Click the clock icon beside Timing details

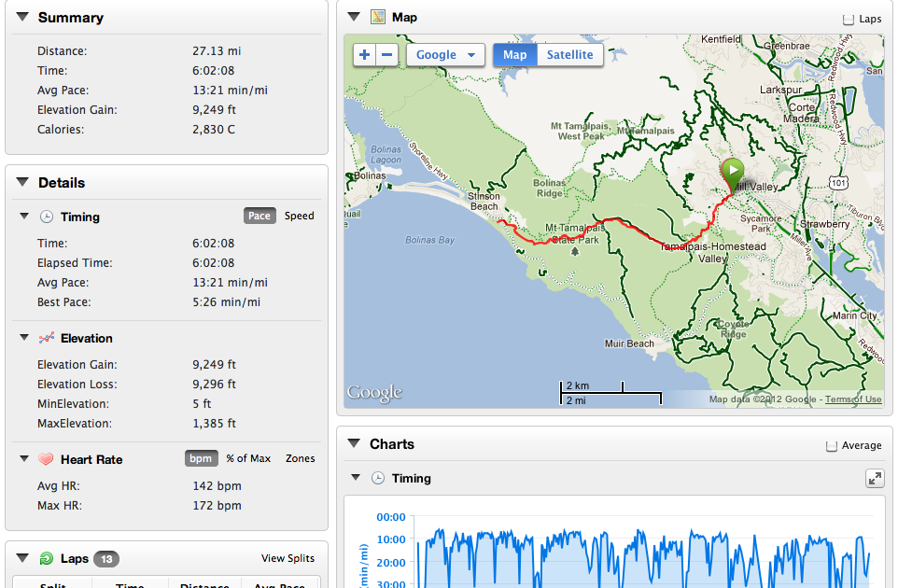point(47,217)
